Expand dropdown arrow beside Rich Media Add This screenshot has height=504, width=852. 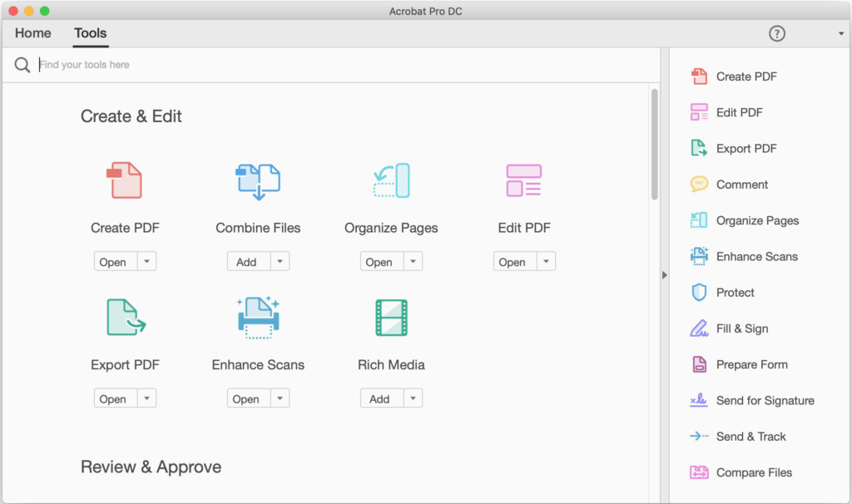pyautogui.click(x=413, y=398)
